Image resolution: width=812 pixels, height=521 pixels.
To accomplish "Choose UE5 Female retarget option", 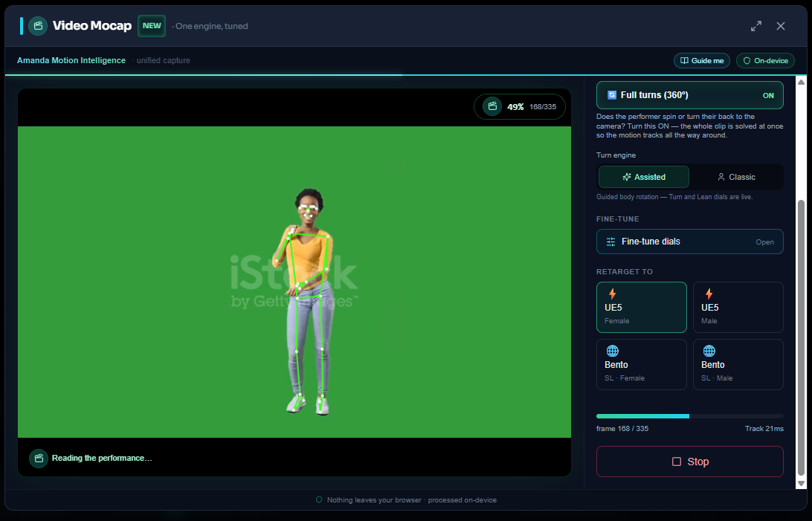I will point(642,307).
